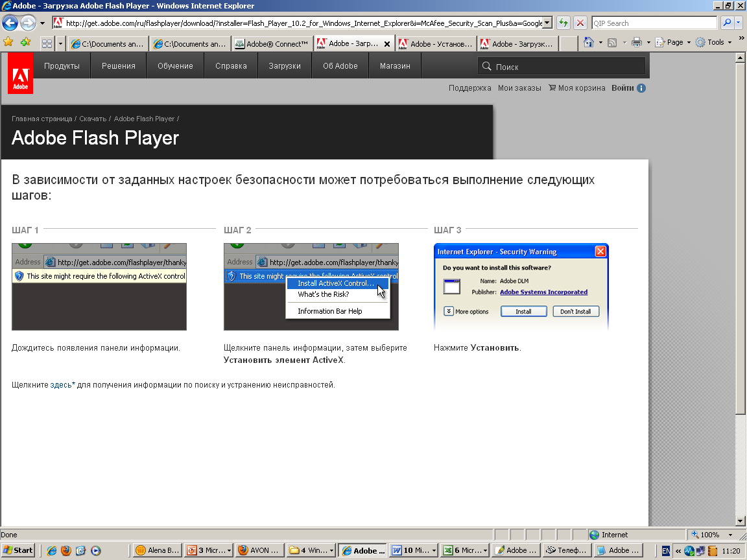Open the 6 Micr... Excel taskbar group
The width and height of the screenshot is (747, 560).
(x=465, y=550)
